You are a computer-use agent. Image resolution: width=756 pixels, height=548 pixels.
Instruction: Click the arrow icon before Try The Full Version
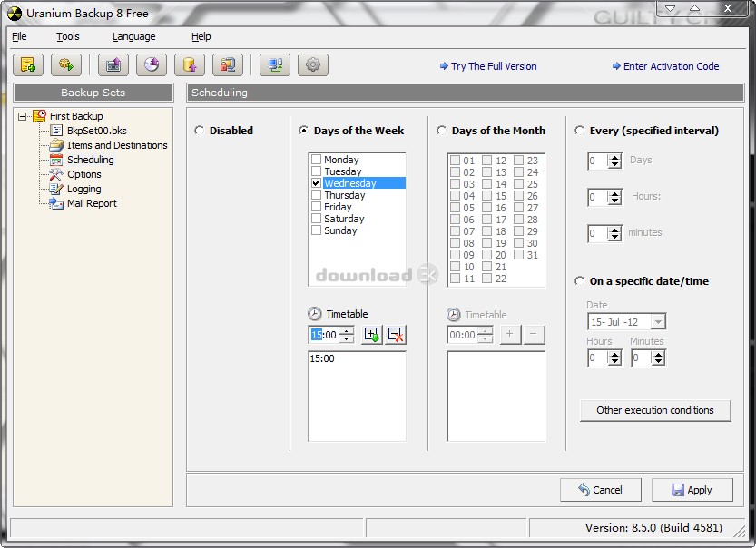444,66
